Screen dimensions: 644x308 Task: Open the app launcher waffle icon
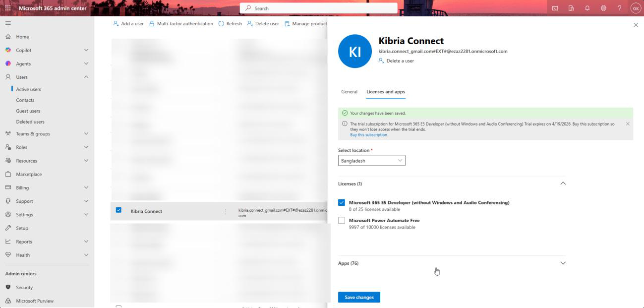coord(8,8)
